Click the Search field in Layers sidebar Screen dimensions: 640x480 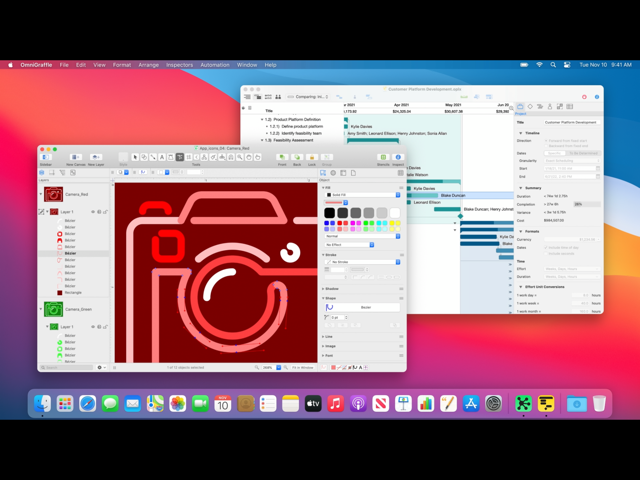click(67, 367)
